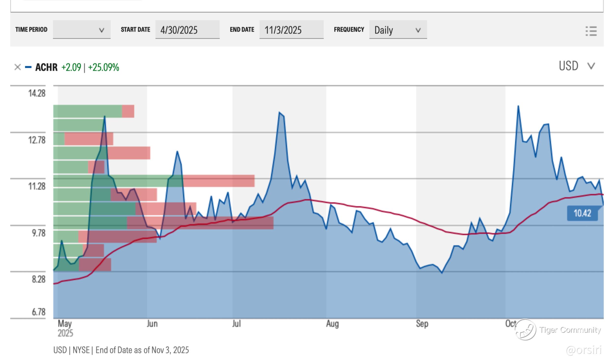Click the Aug label on time axis

pos(332,324)
